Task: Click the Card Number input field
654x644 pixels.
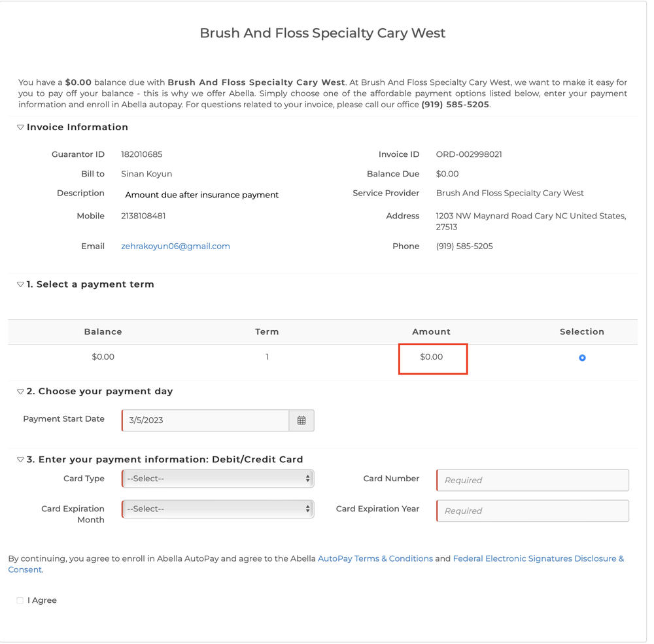Action: click(532, 480)
